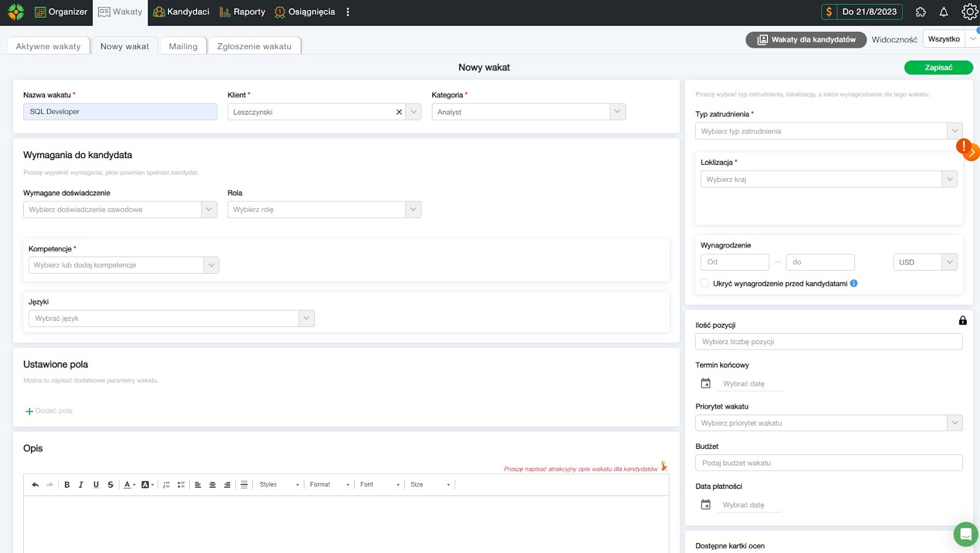Check Ukryć wynagrodzenie przed kandydatami box

pyautogui.click(x=704, y=283)
